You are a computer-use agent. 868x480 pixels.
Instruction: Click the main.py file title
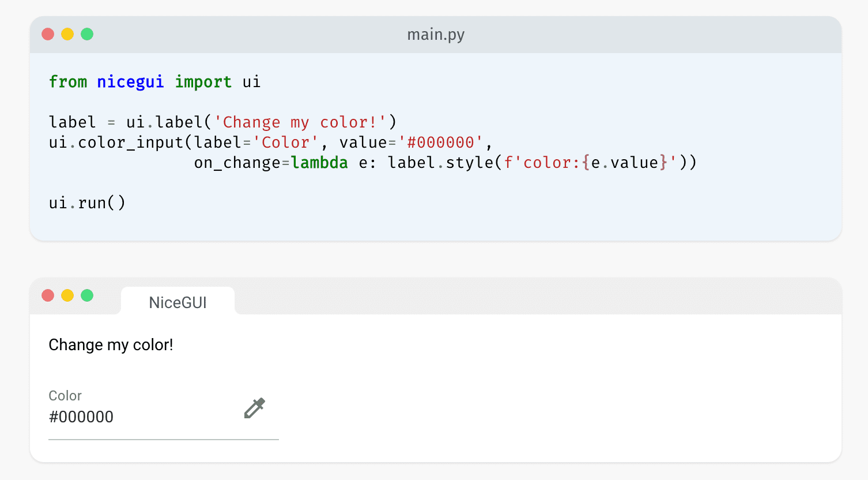point(436,35)
